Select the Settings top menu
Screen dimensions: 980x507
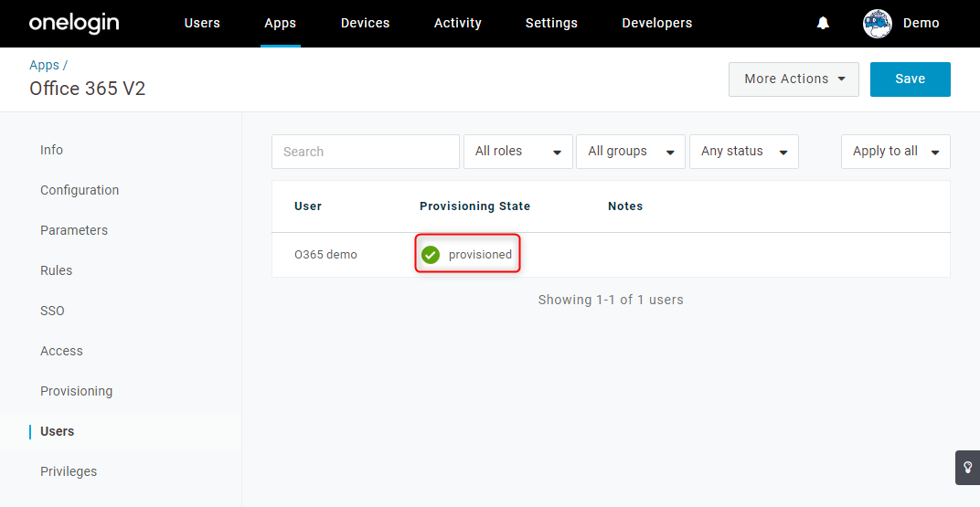click(x=551, y=23)
